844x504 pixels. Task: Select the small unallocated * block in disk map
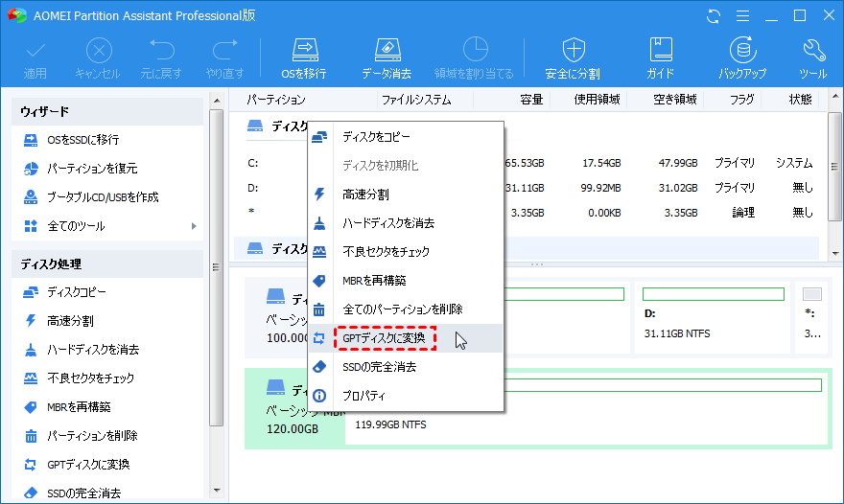coord(811,317)
